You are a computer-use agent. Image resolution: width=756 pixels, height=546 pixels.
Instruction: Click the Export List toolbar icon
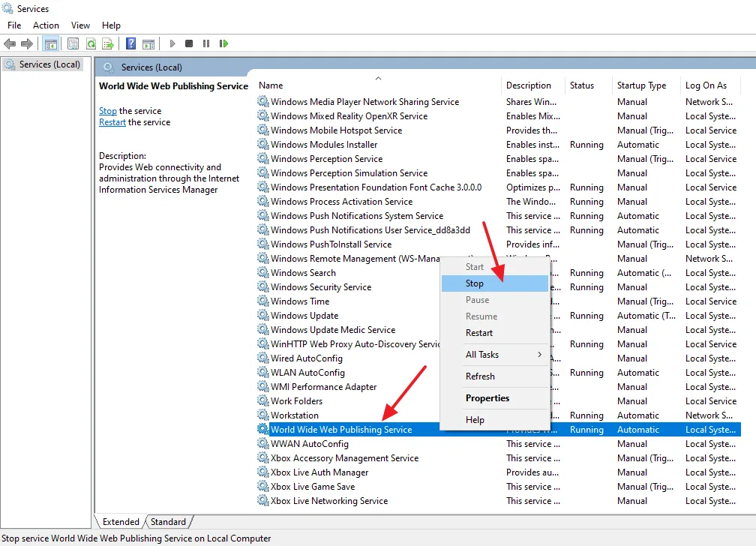click(108, 44)
